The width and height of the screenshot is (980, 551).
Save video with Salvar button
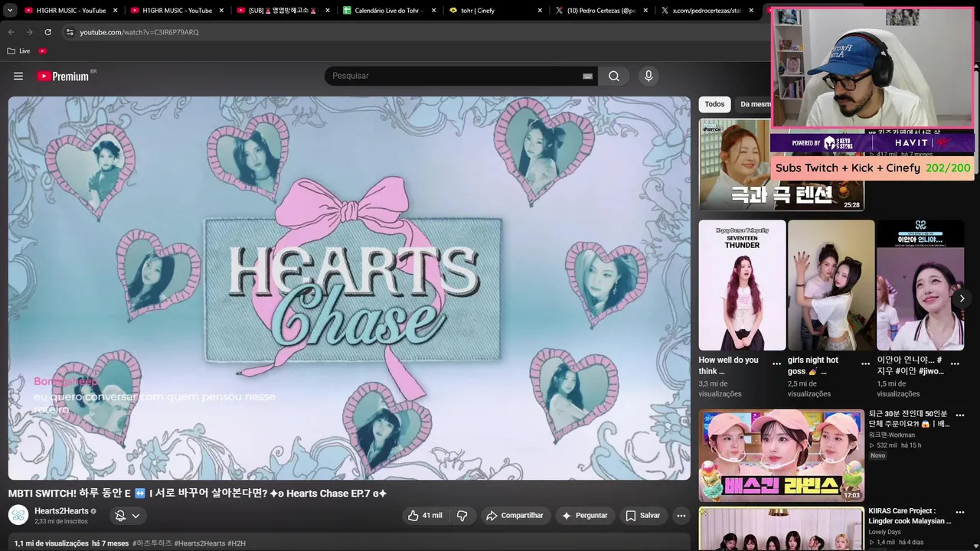[643, 516]
